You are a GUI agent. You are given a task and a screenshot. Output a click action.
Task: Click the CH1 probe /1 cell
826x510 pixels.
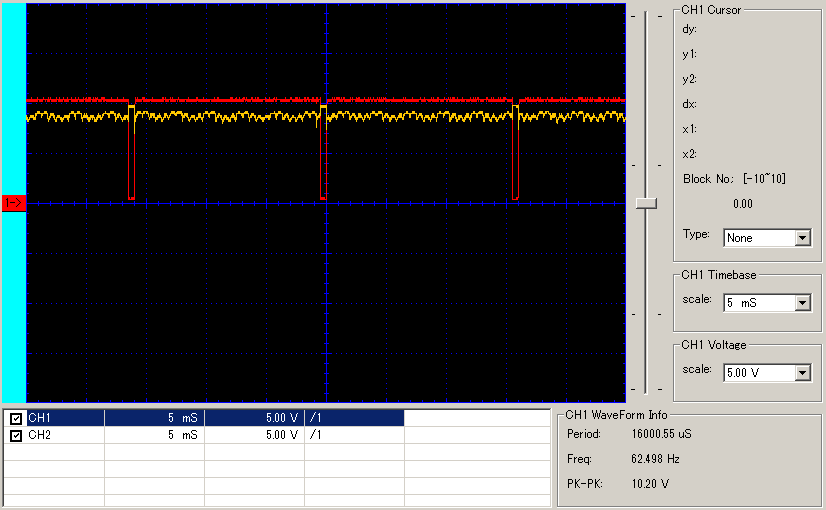click(x=355, y=418)
